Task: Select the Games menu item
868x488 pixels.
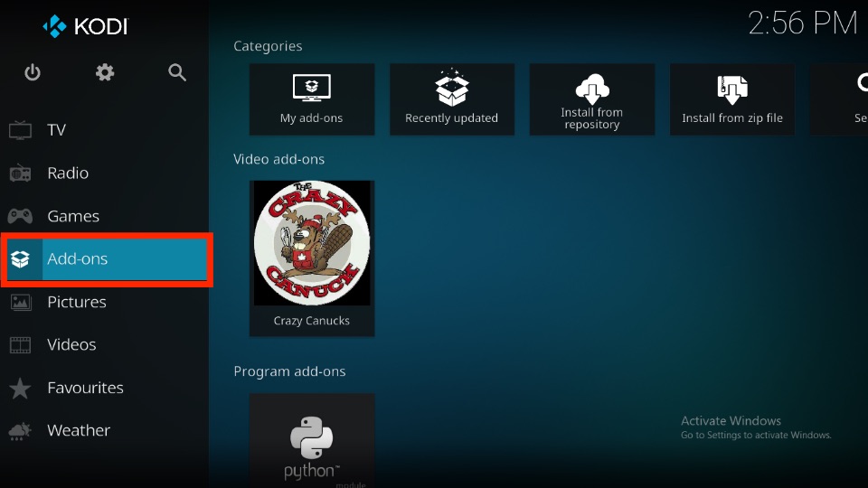Action: coord(105,216)
